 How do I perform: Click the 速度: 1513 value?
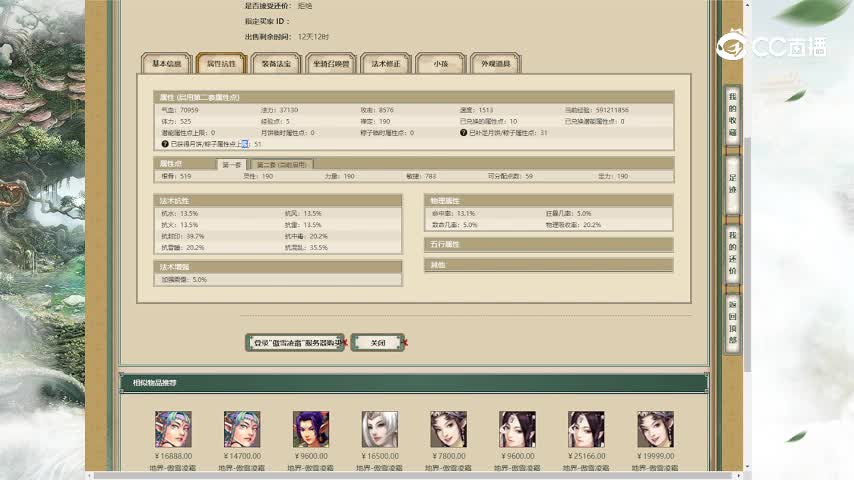point(477,110)
